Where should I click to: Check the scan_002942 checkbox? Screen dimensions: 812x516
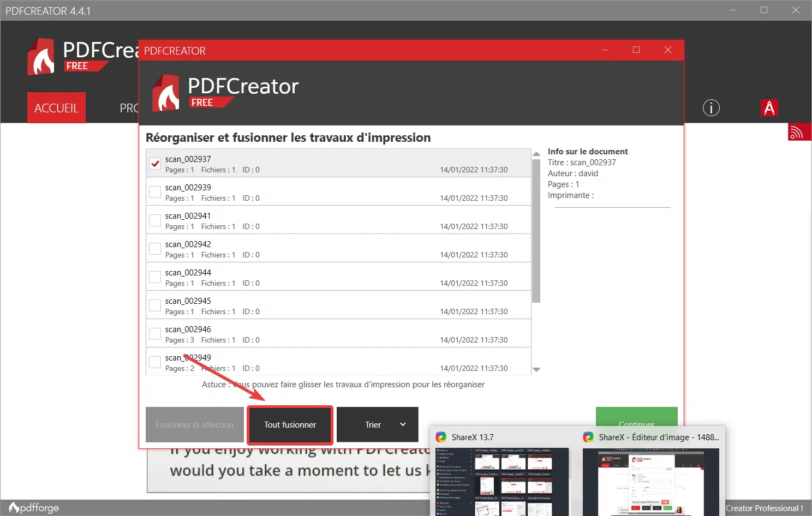click(155, 248)
